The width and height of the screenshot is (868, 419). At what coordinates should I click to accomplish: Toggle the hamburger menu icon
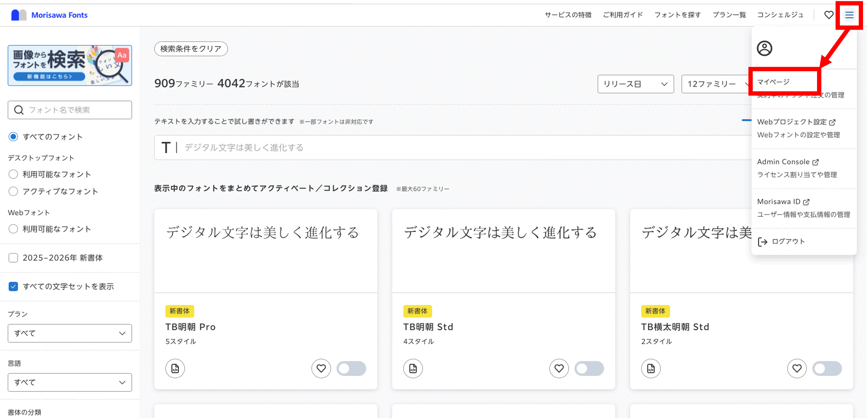click(849, 15)
